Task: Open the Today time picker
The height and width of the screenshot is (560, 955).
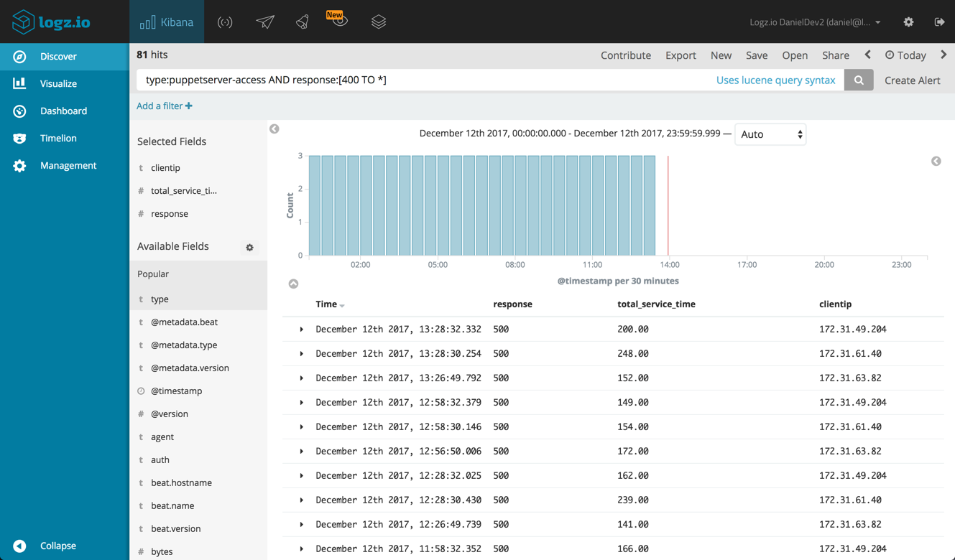Action: tap(905, 55)
